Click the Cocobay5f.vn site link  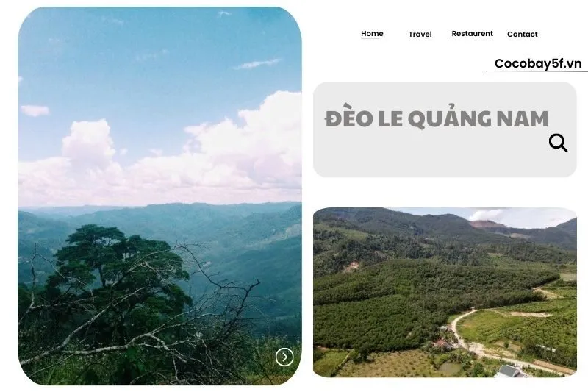click(538, 63)
